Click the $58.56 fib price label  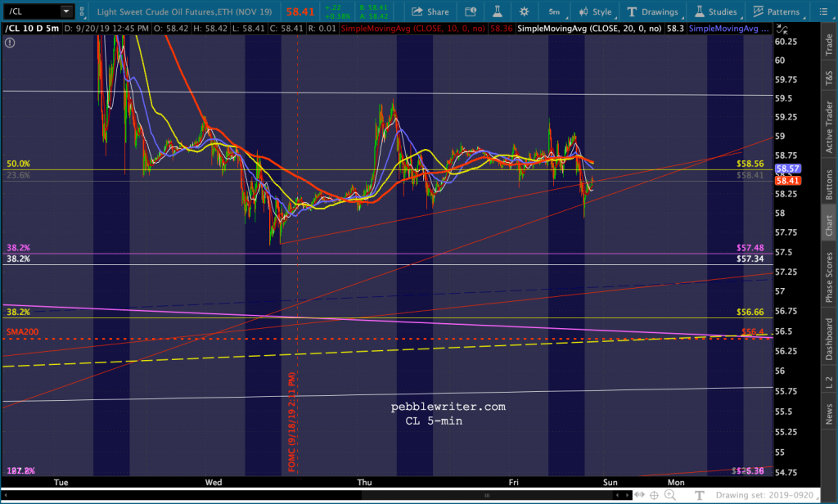click(x=750, y=164)
